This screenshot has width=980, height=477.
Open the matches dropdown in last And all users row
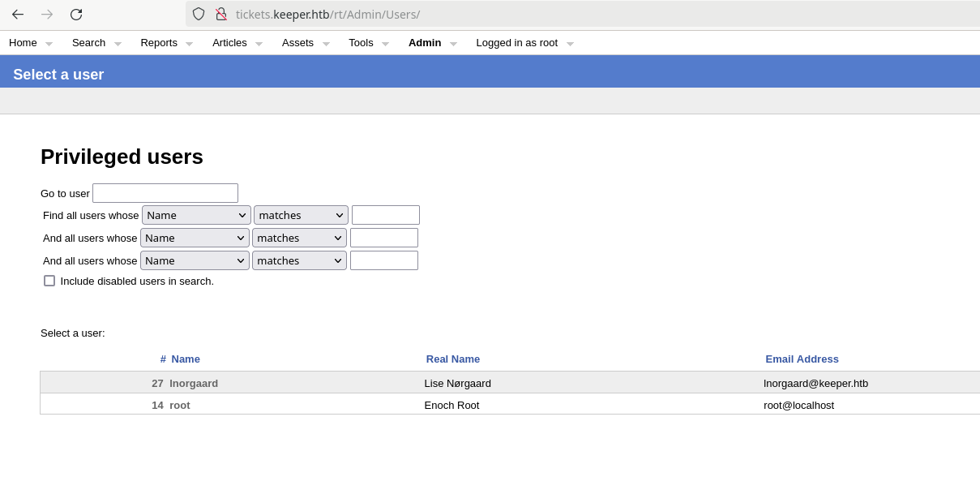click(299, 260)
